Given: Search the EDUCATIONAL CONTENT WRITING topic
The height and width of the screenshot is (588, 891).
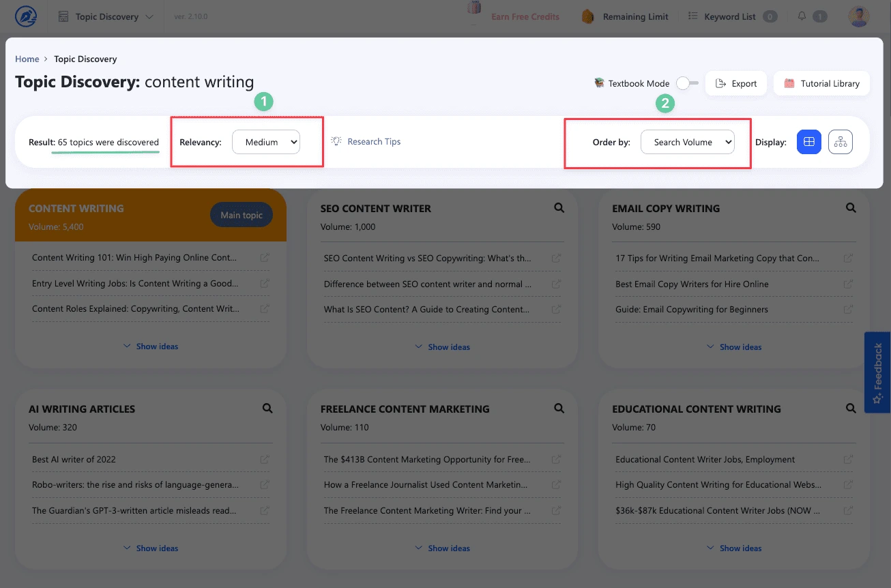Looking at the screenshot, I should (851, 409).
